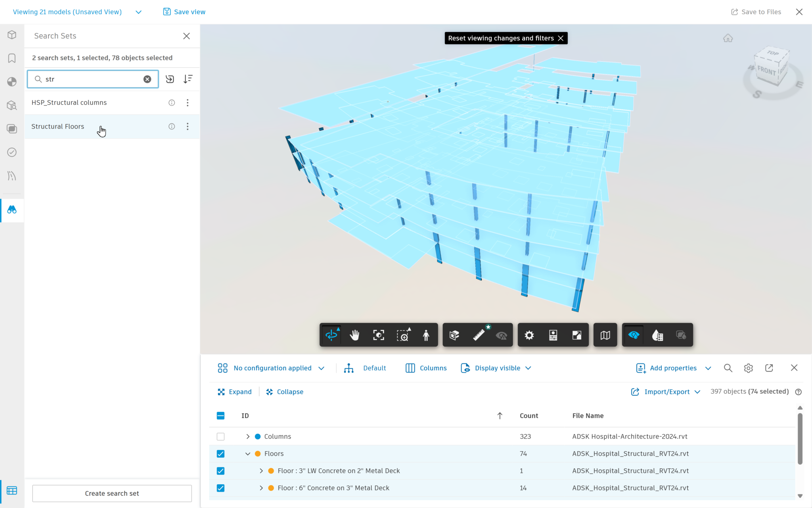The height and width of the screenshot is (508, 812).
Task: Check the Columns row checkbox
Action: pyautogui.click(x=221, y=437)
